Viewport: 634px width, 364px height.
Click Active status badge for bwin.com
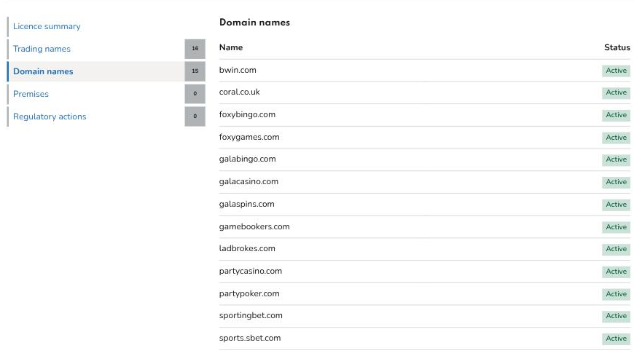[617, 71]
